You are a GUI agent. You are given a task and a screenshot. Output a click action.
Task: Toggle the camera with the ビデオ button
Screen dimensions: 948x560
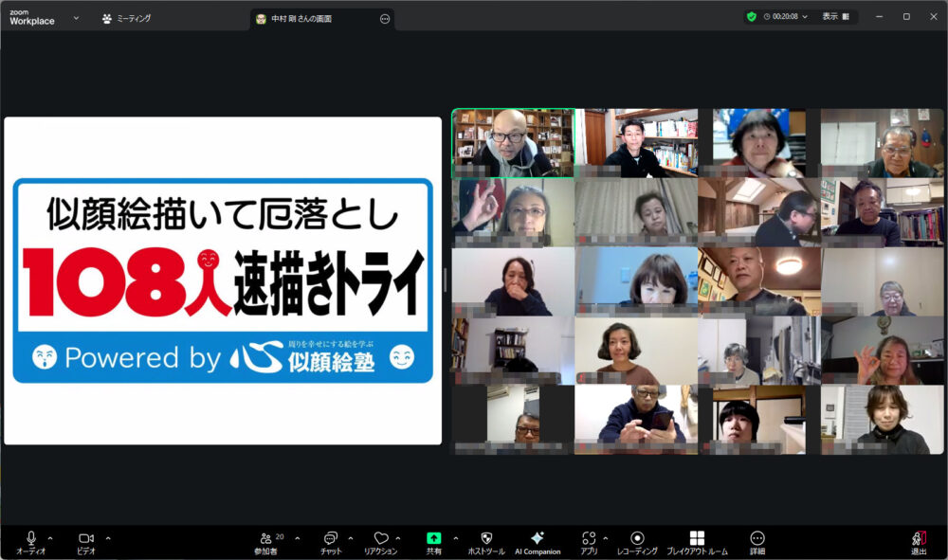click(x=86, y=538)
